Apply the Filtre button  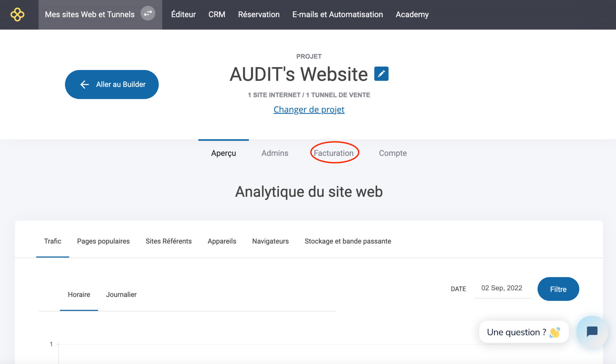coord(558,289)
